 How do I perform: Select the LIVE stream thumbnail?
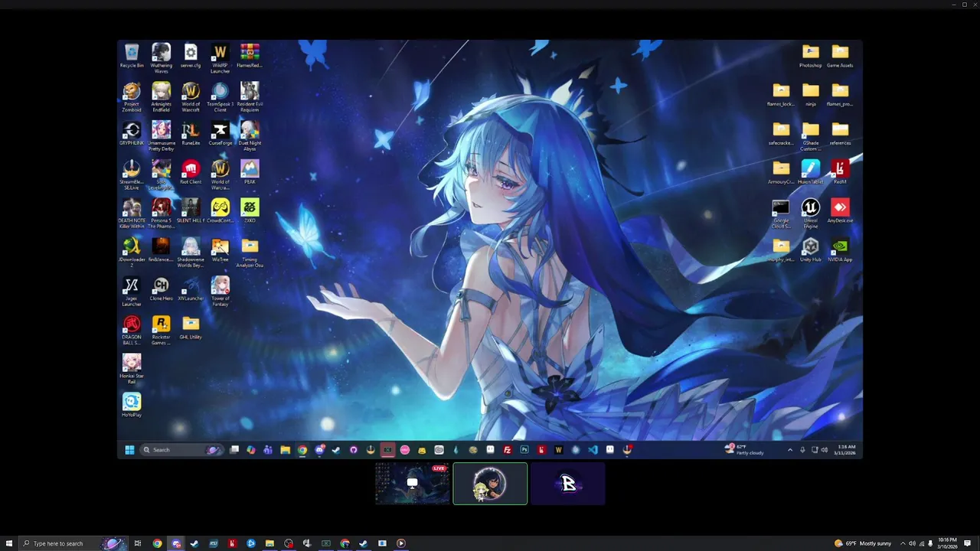pyautogui.click(x=413, y=484)
